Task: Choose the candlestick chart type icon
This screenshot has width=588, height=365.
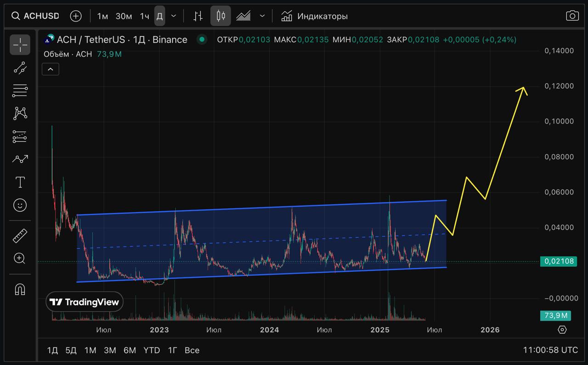Action: 221,16
